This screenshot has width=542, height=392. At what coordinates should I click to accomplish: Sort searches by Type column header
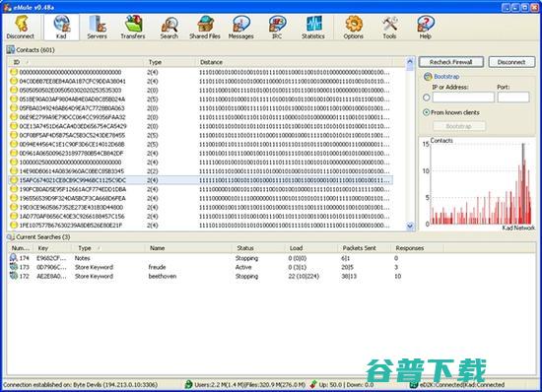(x=108, y=248)
